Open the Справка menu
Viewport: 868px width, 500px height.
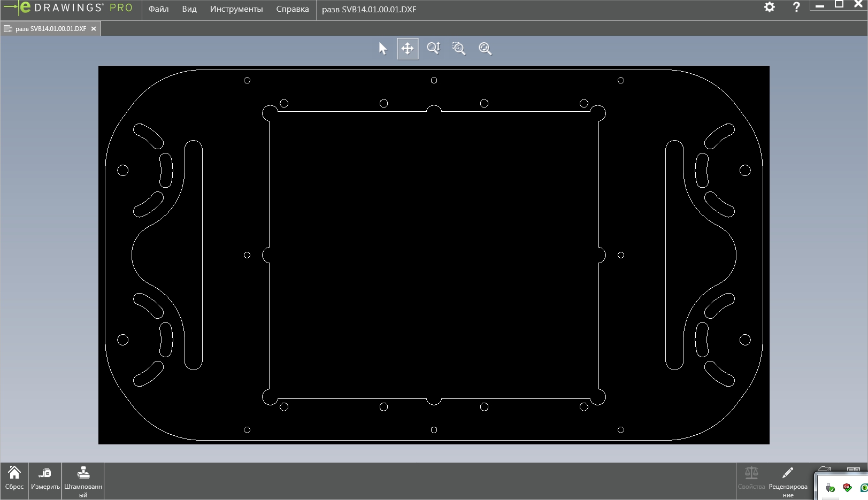point(293,9)
